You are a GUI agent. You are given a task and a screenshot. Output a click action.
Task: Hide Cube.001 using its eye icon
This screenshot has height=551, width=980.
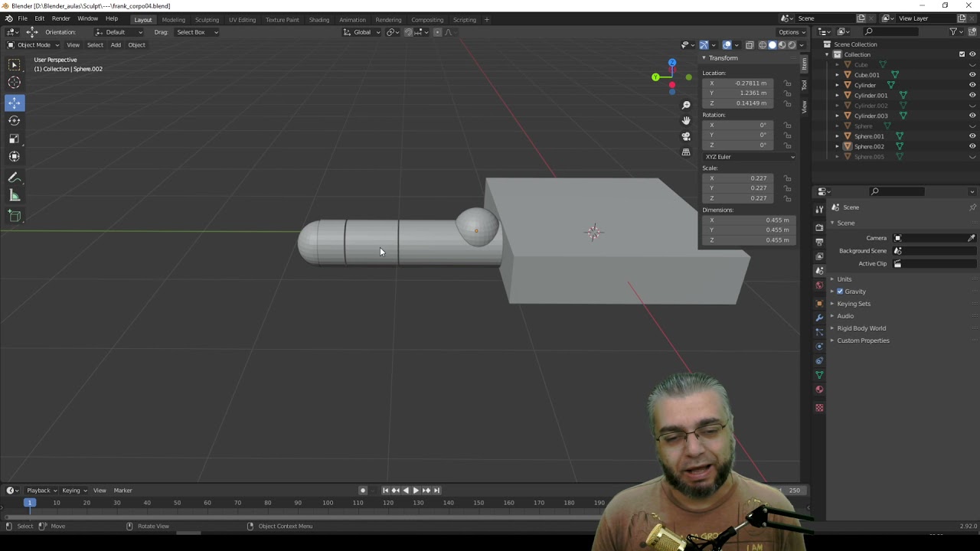click(972, 75)
